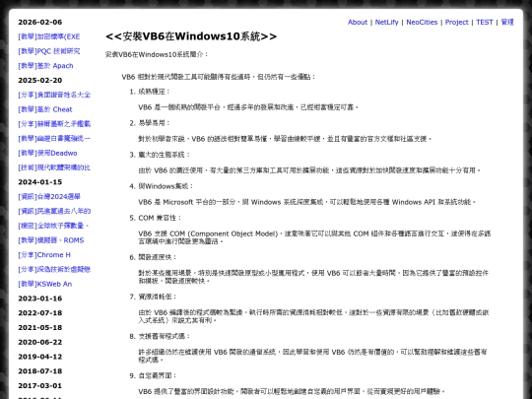Screen dimensions: 532x399
Task: Open sidebar article mentioning Deadwo
Action: click(x=47, y=153)
